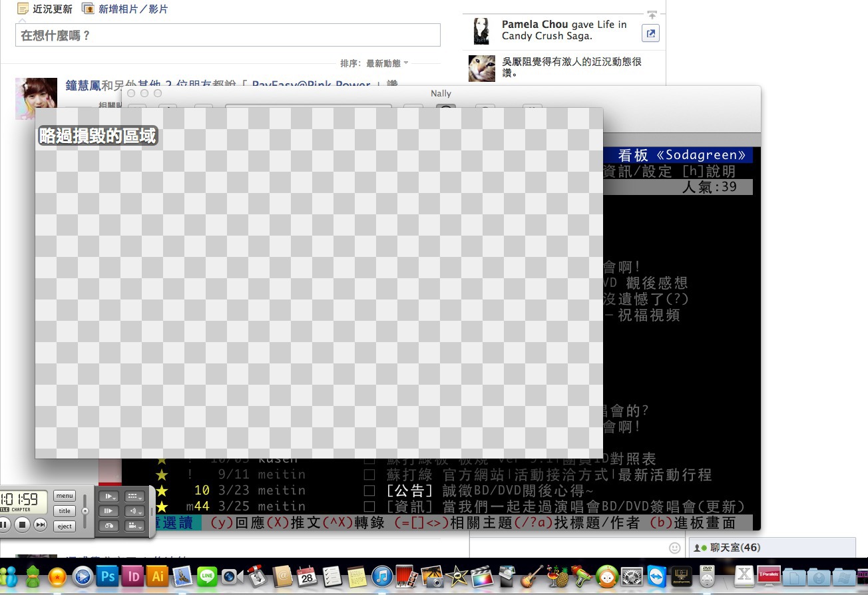Click the step frame button in DVD controller
The height and width of the screenshot is (595, 868).
(x=110, y=511)
